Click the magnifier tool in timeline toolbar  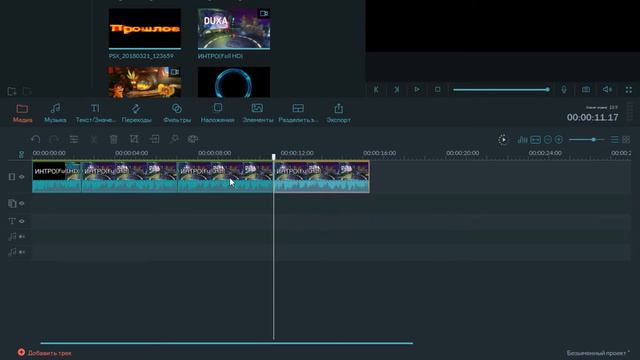tap(174, 139)
